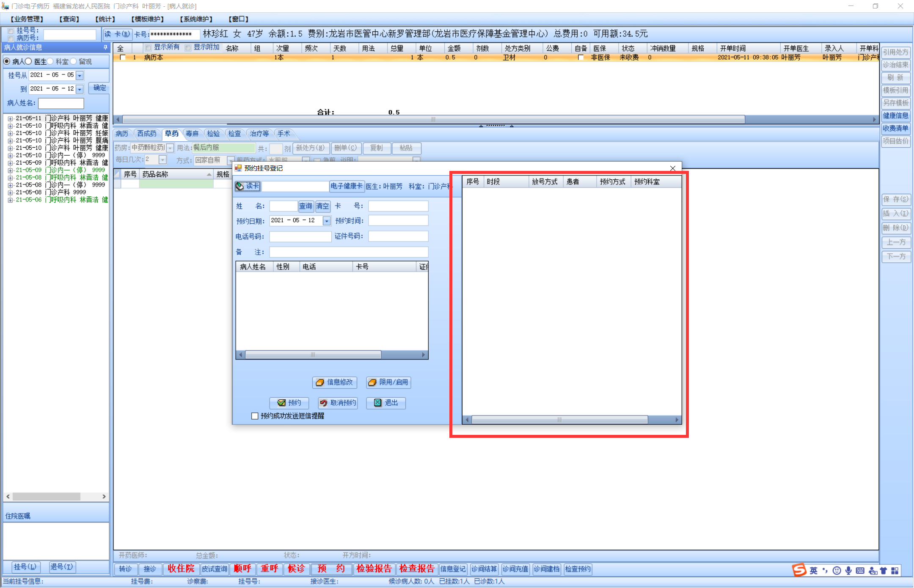Open the Sogou emoji smiley icon
The width and height of the screenshot is (914, 588).
(x=837, y=571)
